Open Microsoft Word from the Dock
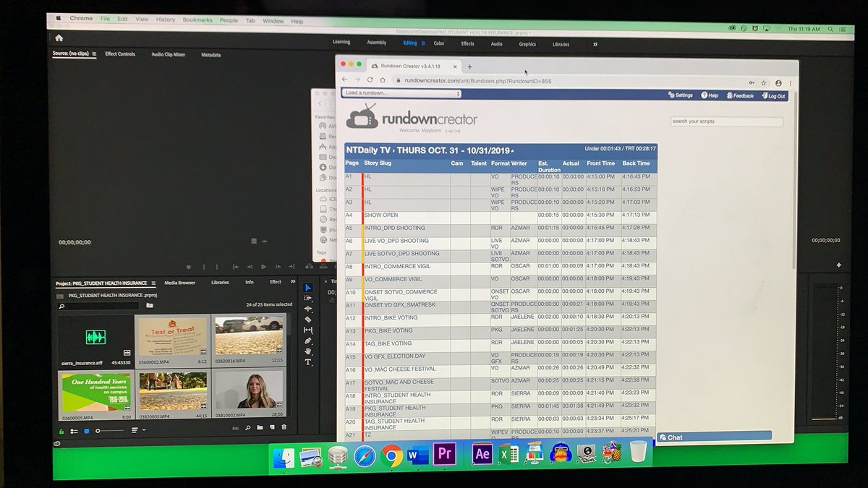The height and width of the screenshot is (488, 868). (417, 455)
